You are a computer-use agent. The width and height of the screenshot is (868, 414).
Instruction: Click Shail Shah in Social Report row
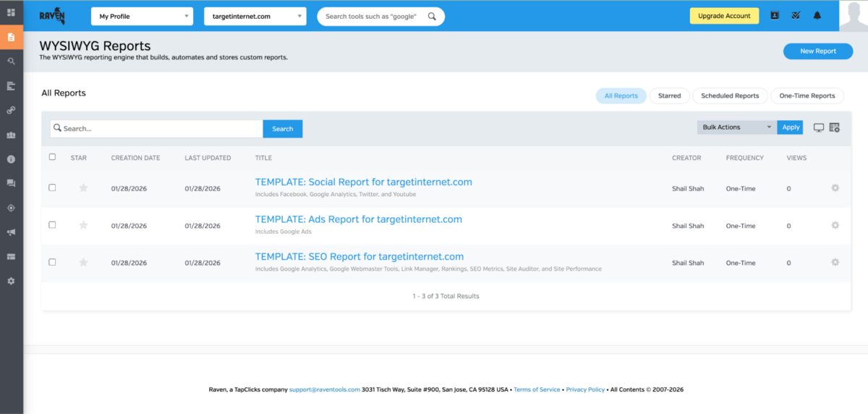688,188
